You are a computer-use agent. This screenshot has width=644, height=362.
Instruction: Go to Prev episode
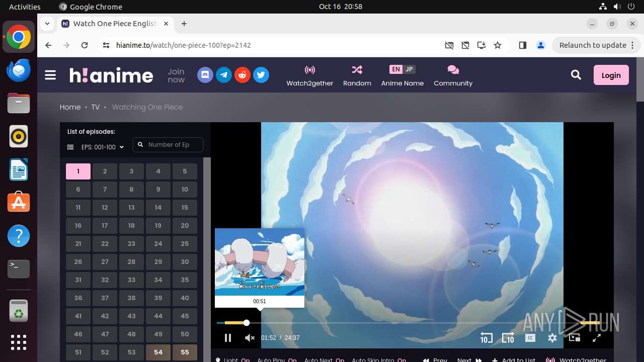[435, 359]
